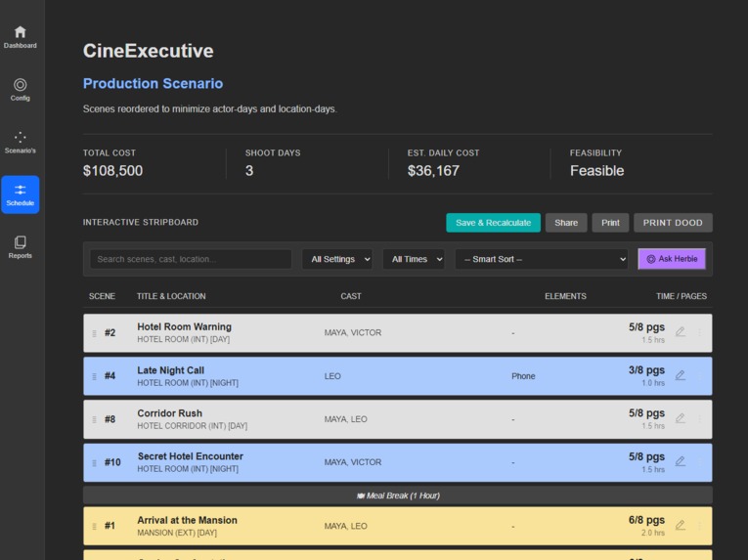
Task: Click the Share button
Action: coord(566,223)
